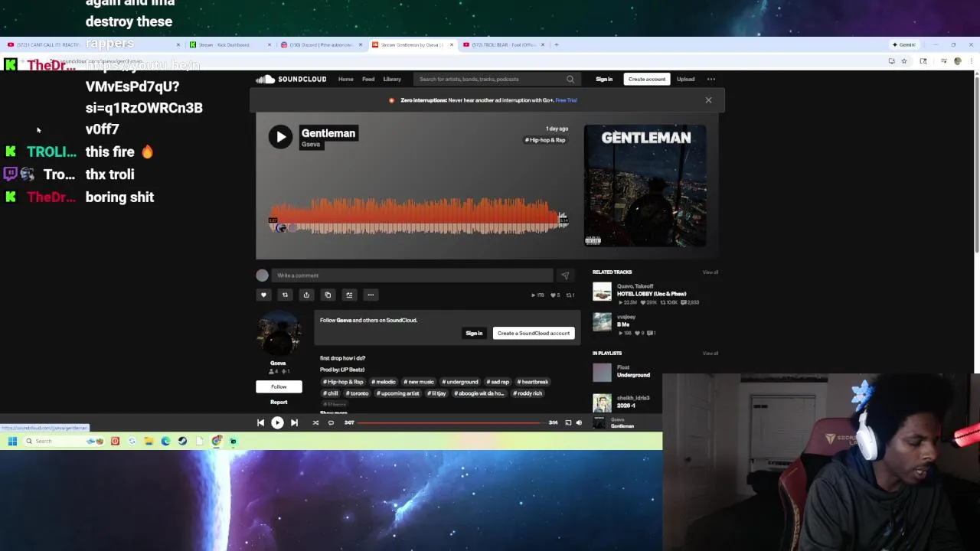Click the SoundCloud logo
Viewport: 980px width, 551px height.
(291, 79)
